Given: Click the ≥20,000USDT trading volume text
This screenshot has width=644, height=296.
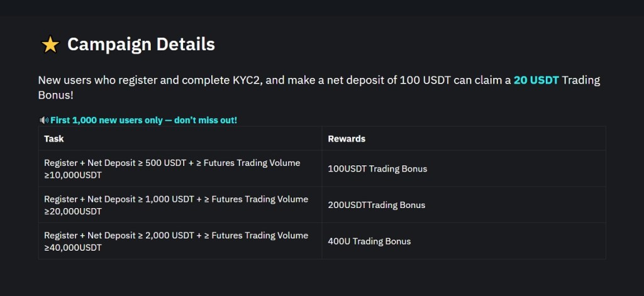Looking at the screenshot, I should click(72, 211).
